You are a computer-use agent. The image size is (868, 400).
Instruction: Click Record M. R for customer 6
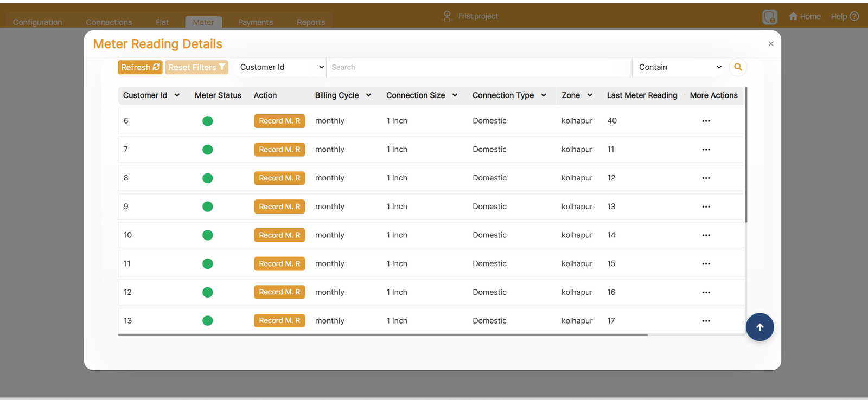(x=279, y=121)
